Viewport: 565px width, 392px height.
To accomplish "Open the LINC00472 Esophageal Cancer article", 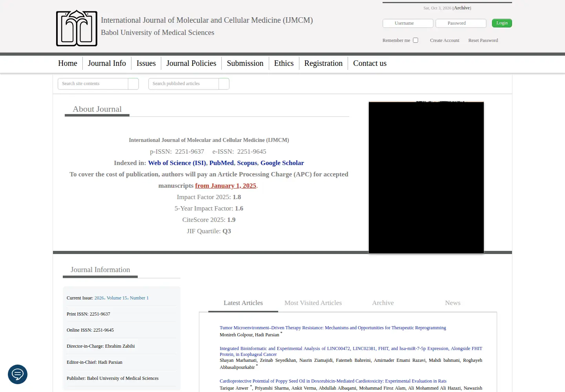I will [351, 351].
